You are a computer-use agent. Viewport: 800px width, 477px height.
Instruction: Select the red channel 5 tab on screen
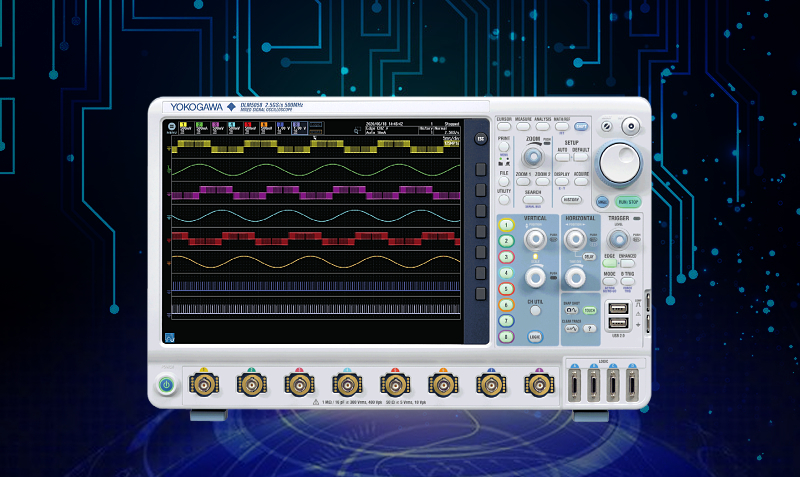coord(250,128)
